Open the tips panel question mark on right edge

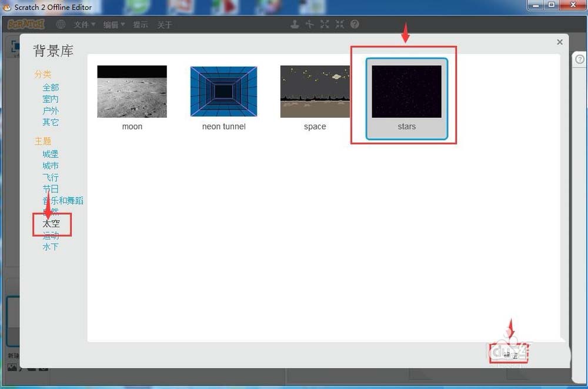[579, 59]
